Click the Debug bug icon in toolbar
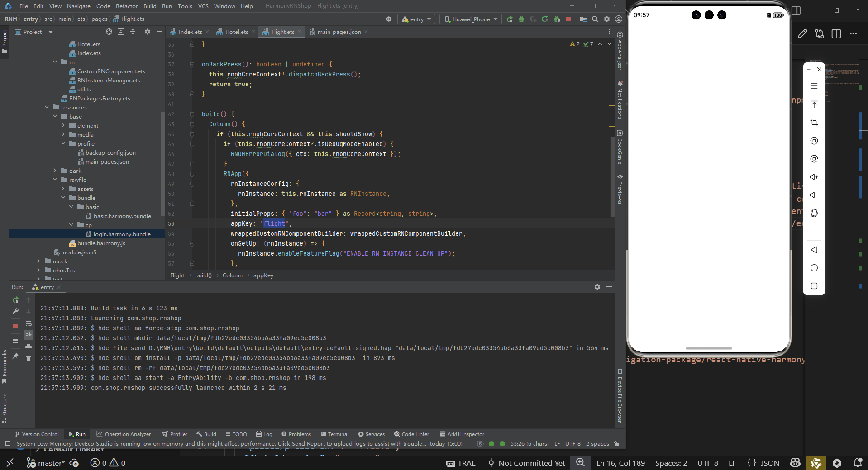Viewport: 868px width, 470px height. 521,19
